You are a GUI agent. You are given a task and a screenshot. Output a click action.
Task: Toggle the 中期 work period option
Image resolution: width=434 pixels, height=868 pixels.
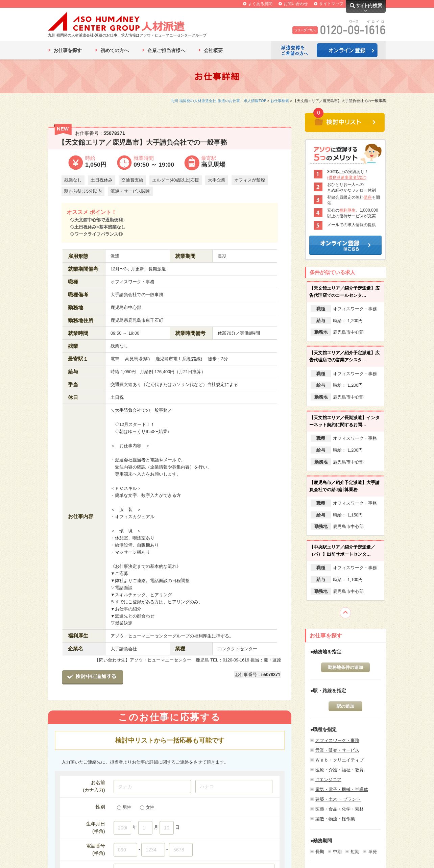[x=335, y=851]
